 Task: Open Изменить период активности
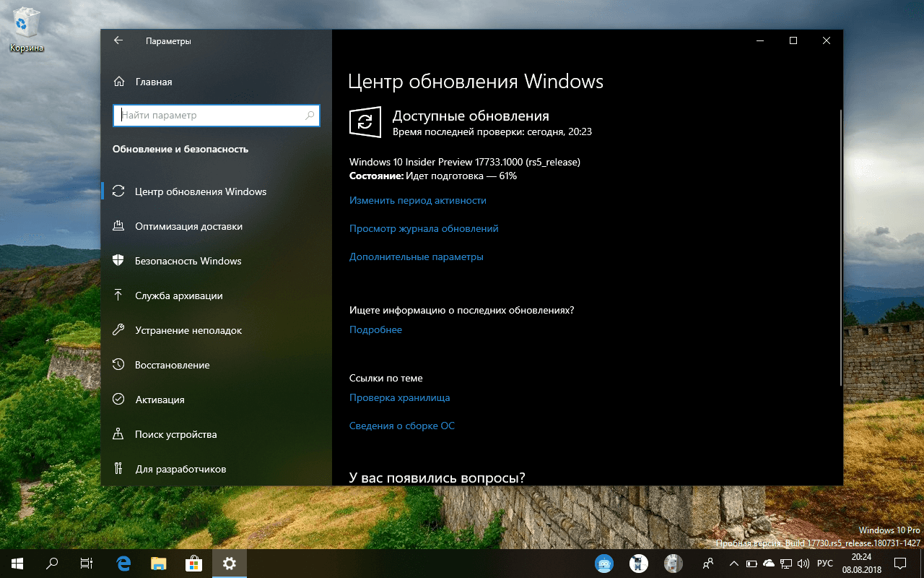[x=418, y=200]
